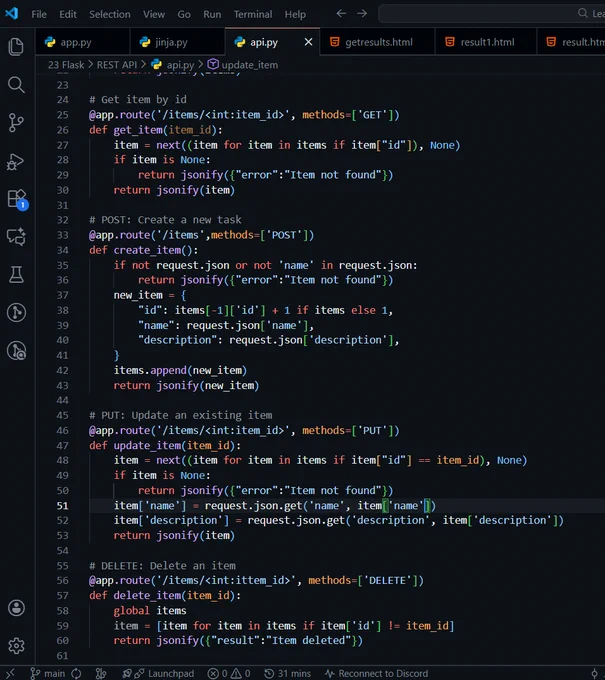Open the Edit menu
The height and width of the screenshot is (680, 605).
(68, 14)
